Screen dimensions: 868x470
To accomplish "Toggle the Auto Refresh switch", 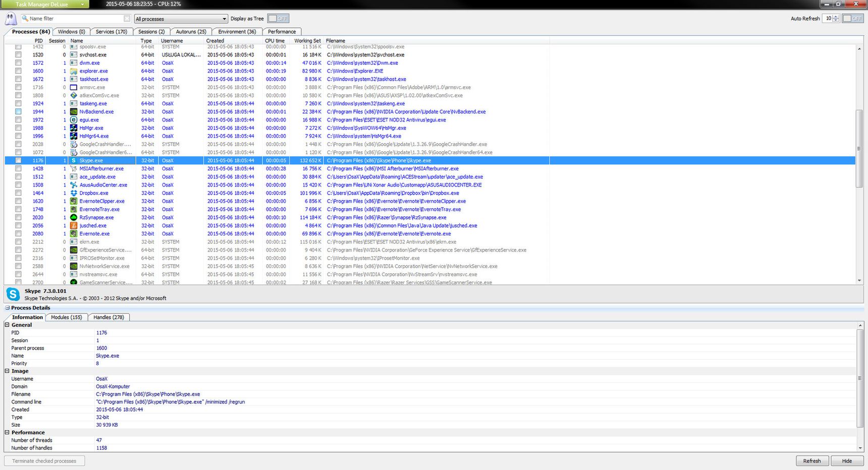I will tap(852, 19).
